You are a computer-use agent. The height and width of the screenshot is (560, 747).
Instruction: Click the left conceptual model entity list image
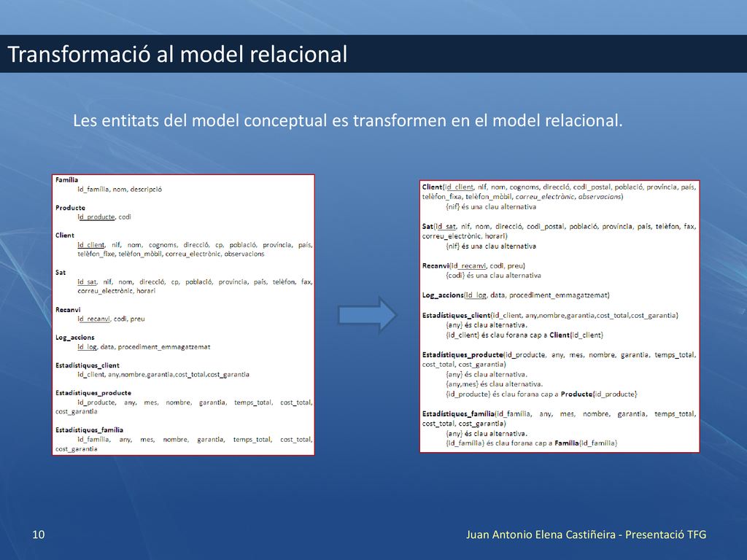(183, 315)
